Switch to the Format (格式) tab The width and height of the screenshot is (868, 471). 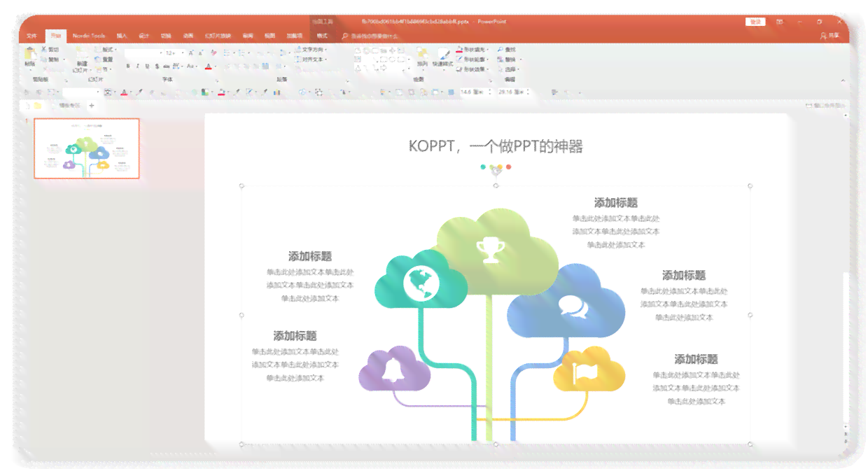pyautogui.click(x=322, y=35)
